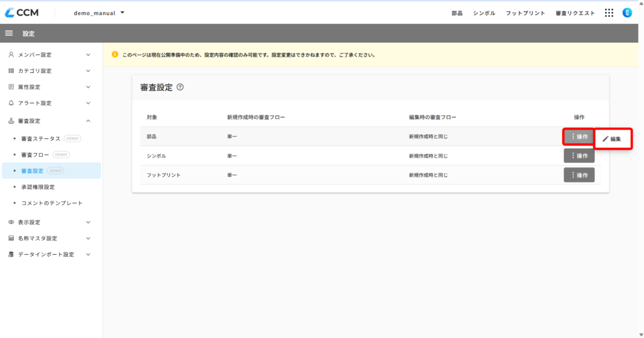Click the 部品 cell in 対象 column
Image resolution: width=644 pixels, height=338 pixels.
(152, 137)
